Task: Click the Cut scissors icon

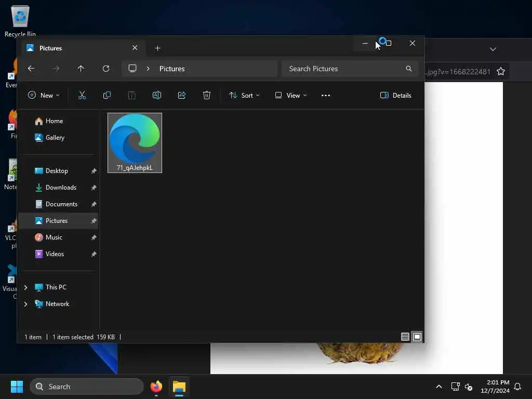Action: [x=82, y=96]
